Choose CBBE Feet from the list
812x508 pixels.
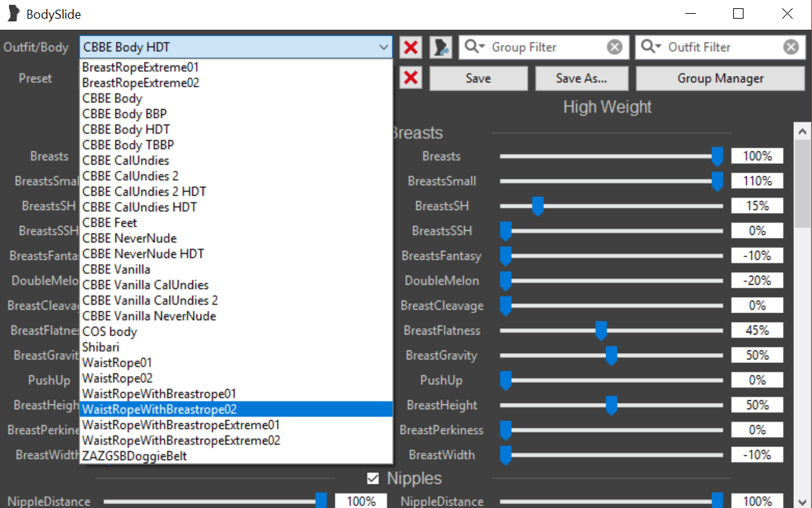pyautogui.click(x=236, y=223)
